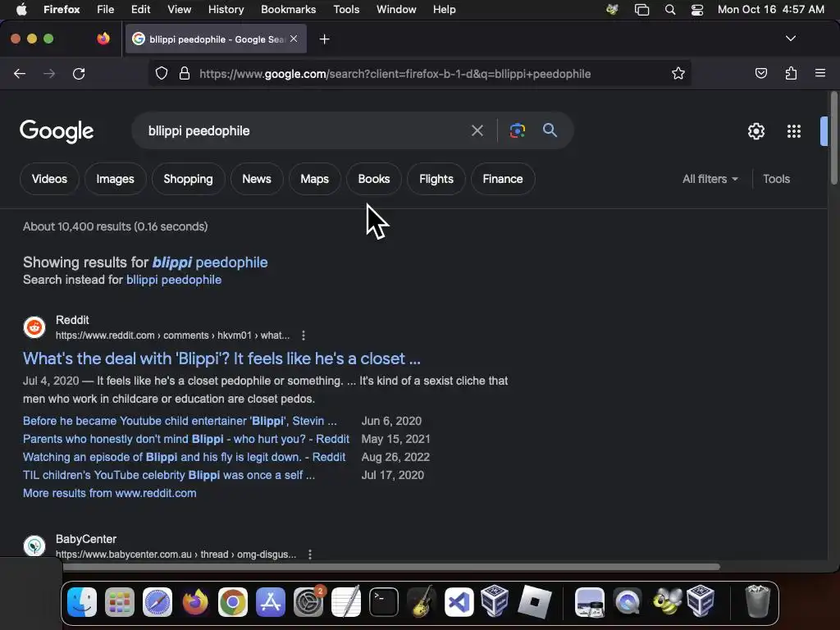The width and height of the screenshot is (840, 630).
Task: Switch to Finance results
Action: [x=503, y=179]
